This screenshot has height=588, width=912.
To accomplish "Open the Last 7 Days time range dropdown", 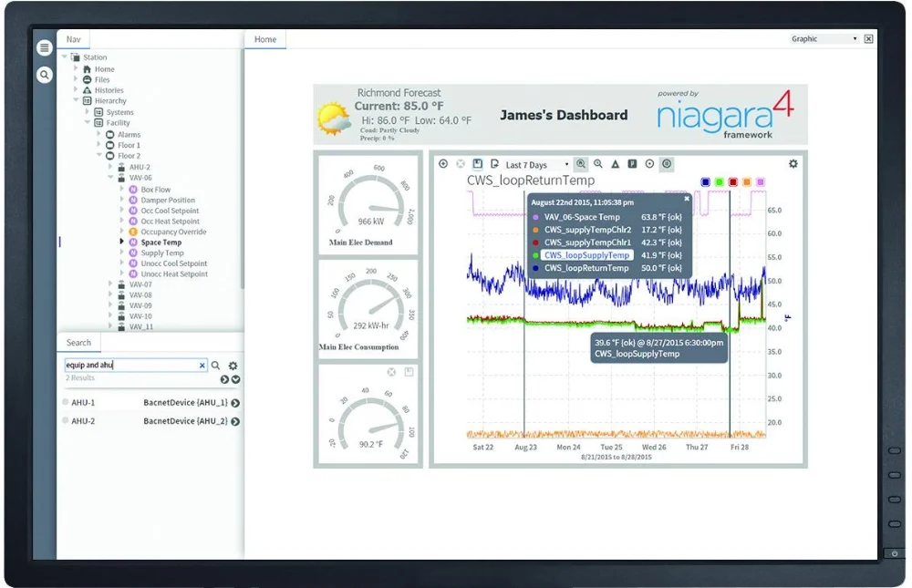I will pyautogui.click(x=537, y=165).
